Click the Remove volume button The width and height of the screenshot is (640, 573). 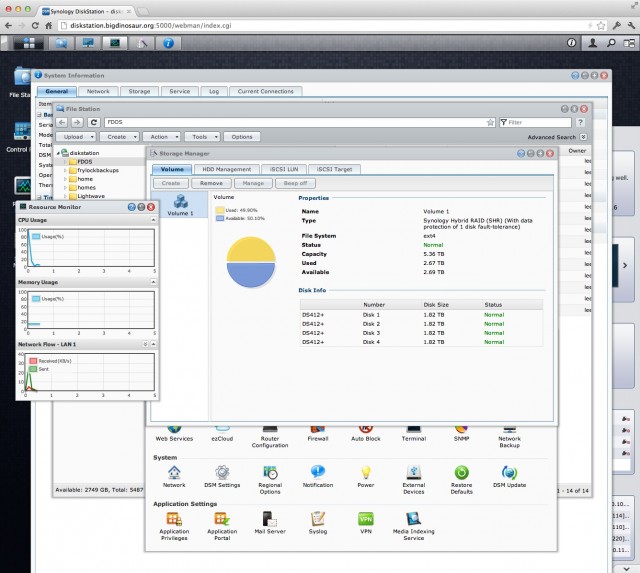211,183
